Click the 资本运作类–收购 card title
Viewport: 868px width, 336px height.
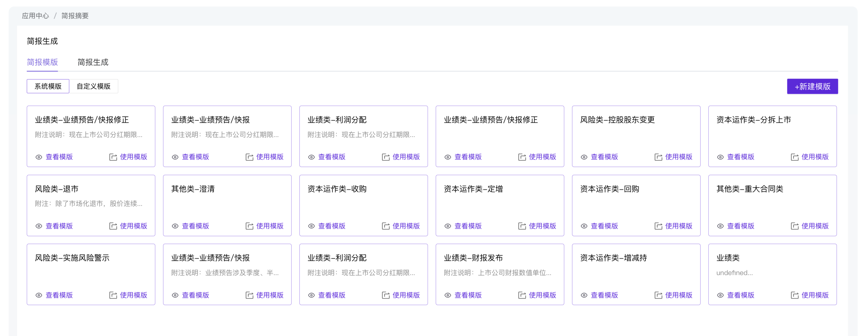pos(337,189)
